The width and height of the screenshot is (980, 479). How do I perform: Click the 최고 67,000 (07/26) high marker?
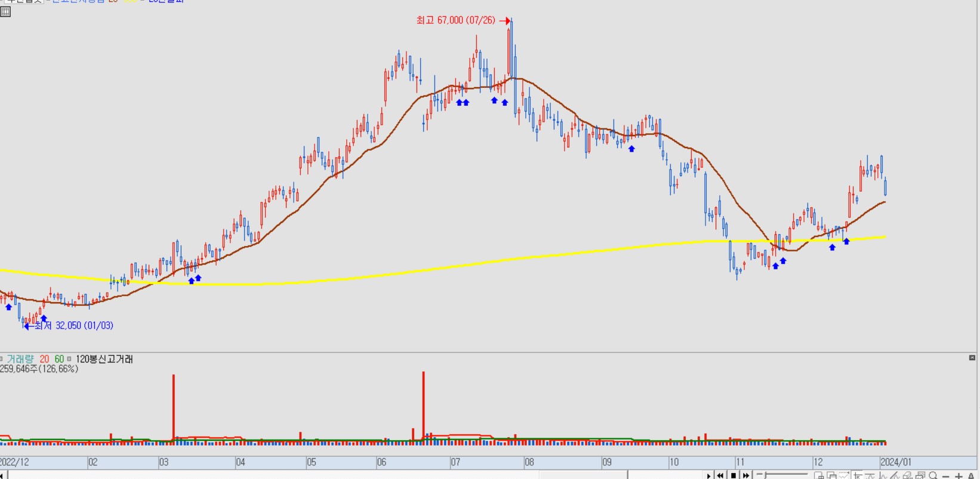[x=456, y=20]
